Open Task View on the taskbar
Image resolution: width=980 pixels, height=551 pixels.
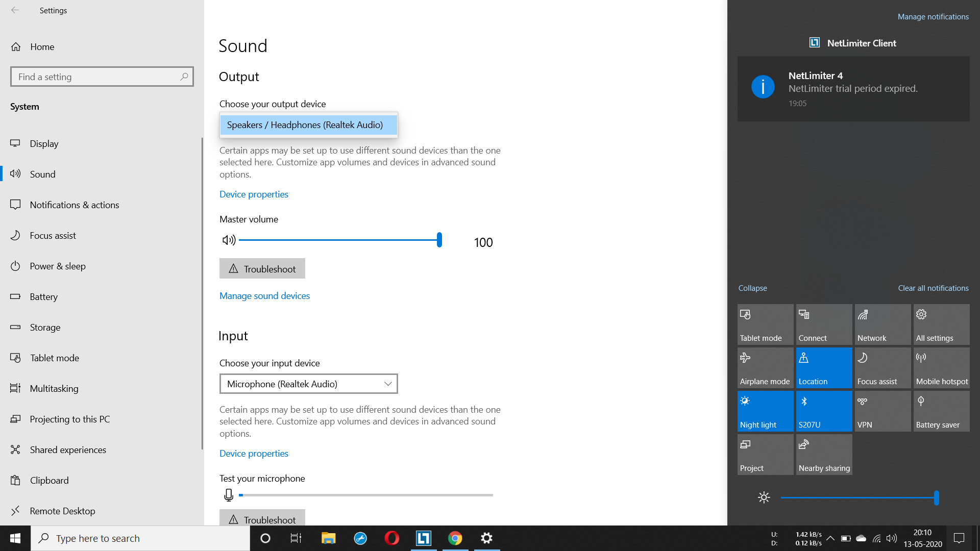click(x=296, y=538)
